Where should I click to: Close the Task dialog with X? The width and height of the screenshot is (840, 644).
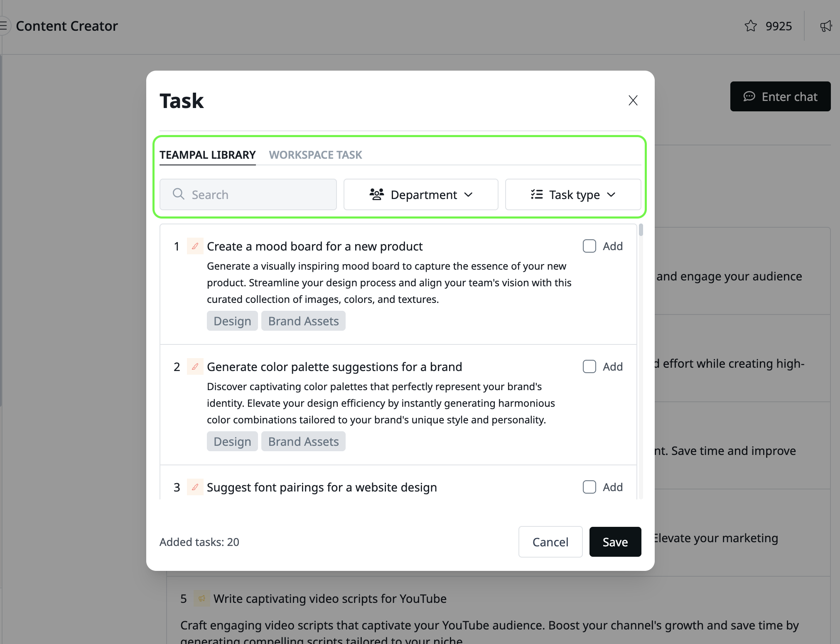point(633,100)
